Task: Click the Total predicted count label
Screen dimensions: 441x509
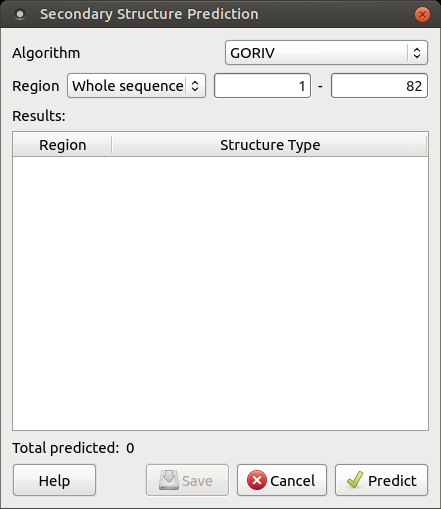Action: (73, 448)
